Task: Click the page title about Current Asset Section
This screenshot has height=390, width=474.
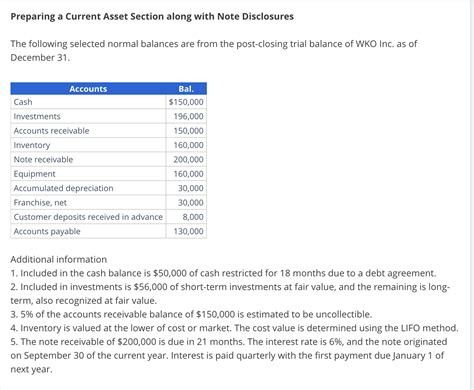Action: tap(152, 16)
